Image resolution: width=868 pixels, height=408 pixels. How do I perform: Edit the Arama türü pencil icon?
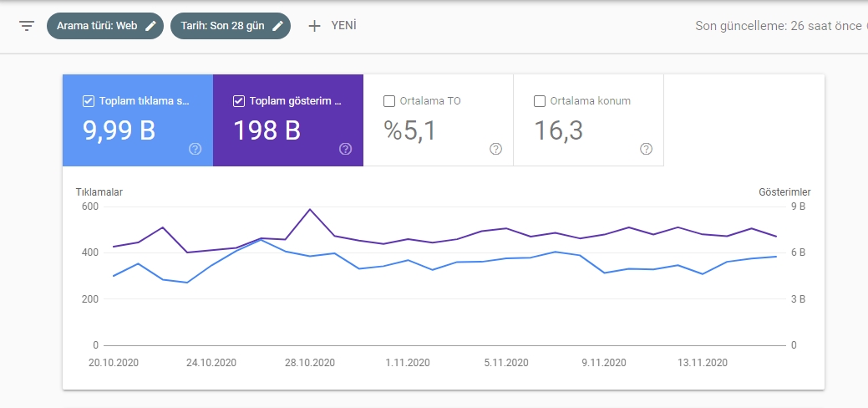150,26
